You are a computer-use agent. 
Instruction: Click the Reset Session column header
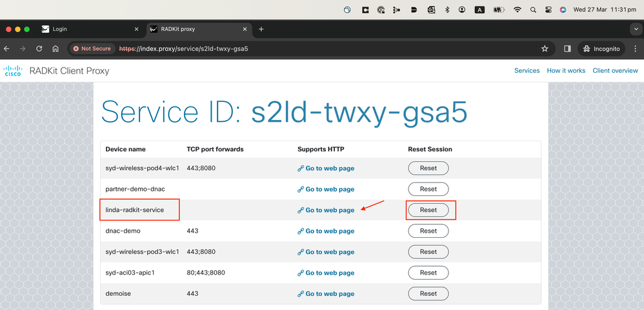pos(430,150)
